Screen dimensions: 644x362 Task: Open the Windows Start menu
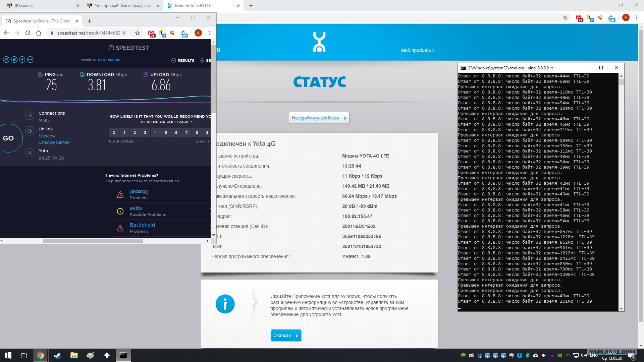pyautogui.click(x=8, y=355)
